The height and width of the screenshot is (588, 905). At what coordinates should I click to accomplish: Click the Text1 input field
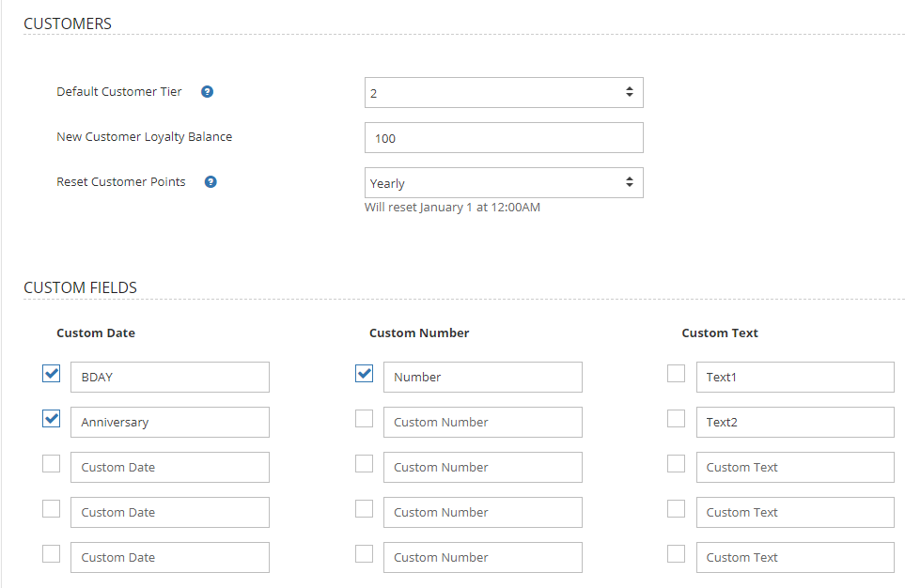tap(795, 377)
